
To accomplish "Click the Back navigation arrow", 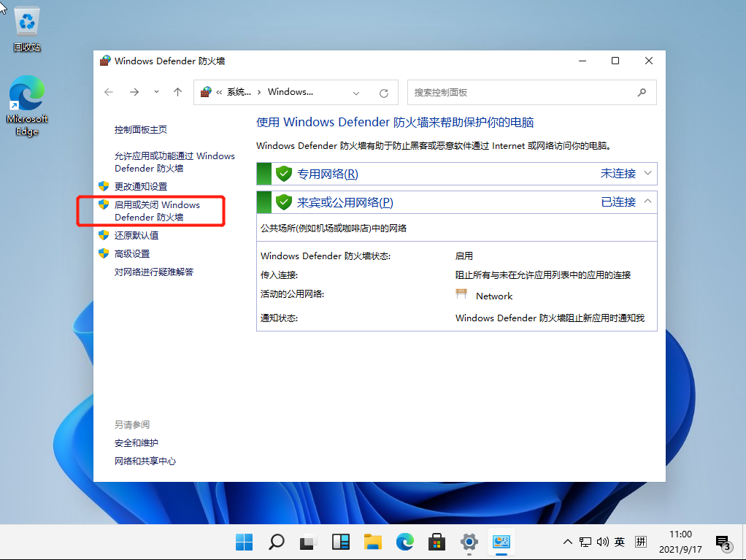I will pyautogui.click(x=109, y=93).
